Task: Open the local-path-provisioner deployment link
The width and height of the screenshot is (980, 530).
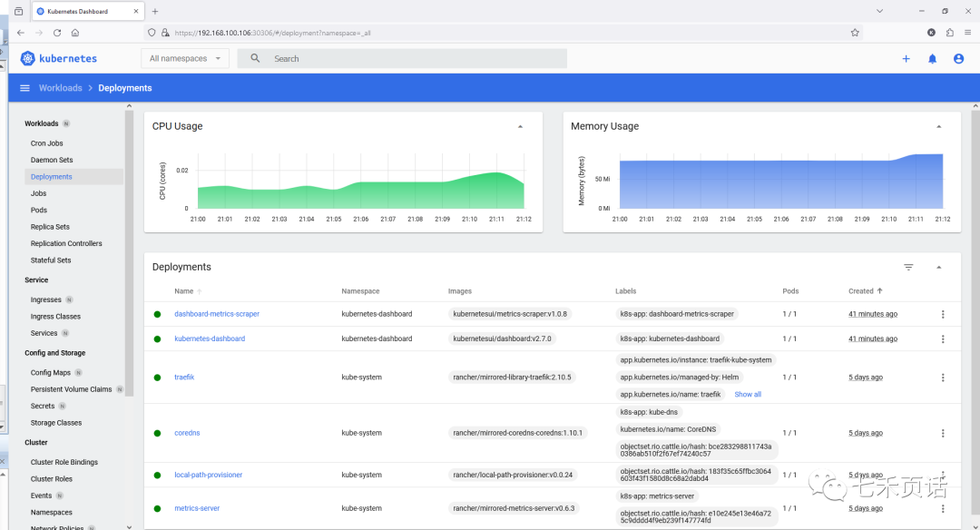Action: [208, 475]
